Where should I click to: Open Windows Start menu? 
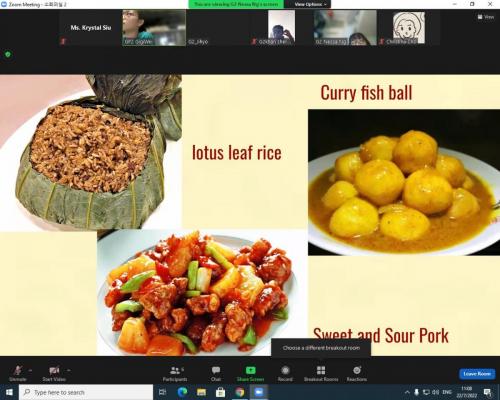click(x=9, y=392)
